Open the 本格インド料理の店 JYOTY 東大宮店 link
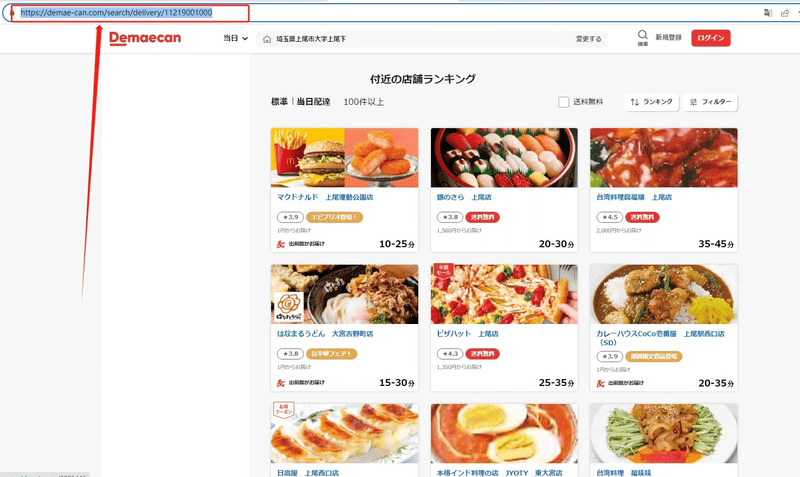This screenshot has width=800, height=477. (499, 473)
